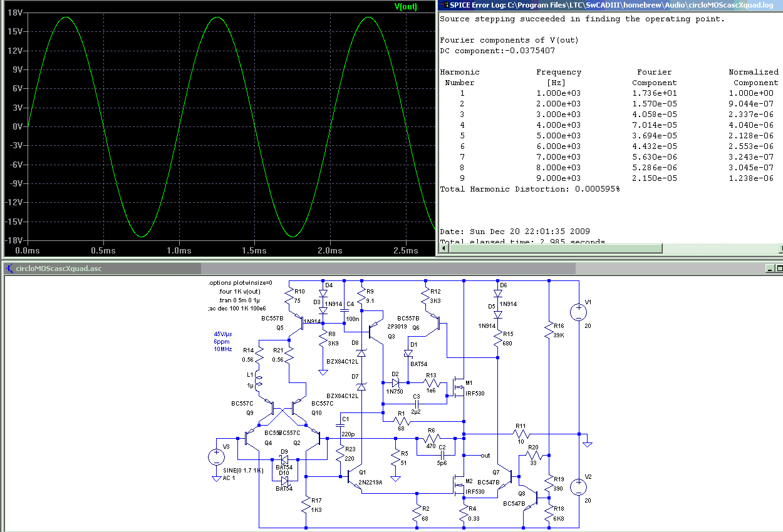The height and width of the screenshot is (532, 783).
Task: Activate the SPICE Error Log title bar
Action: (x=609, y=5)
